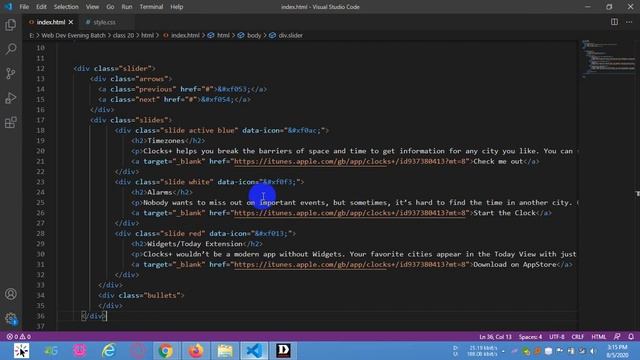This screenshot has width=640, height=360.
Task: Open the Selection menu
Action: tap(66, 7)
